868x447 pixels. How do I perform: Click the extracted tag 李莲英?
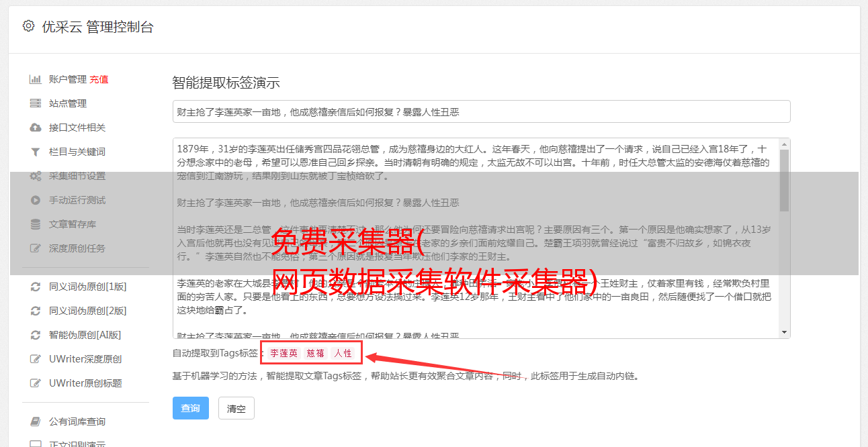click(x=284, y=353)
